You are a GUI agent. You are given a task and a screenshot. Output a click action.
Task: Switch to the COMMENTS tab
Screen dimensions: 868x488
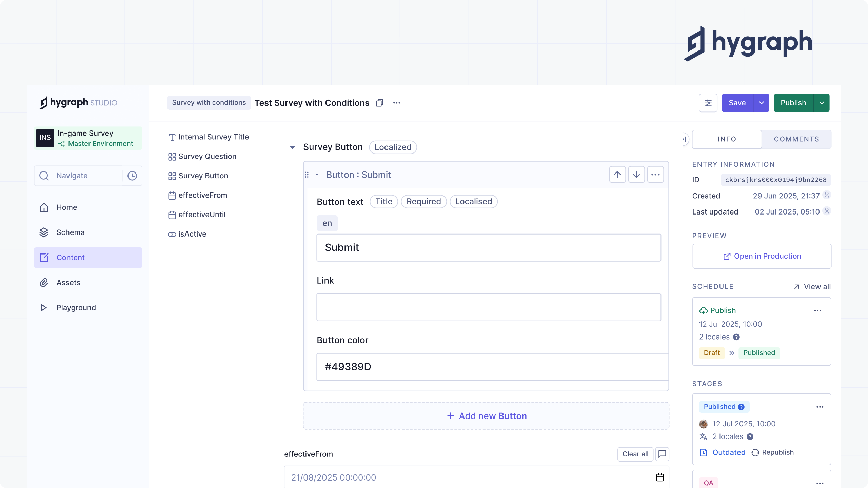point(796,139)
